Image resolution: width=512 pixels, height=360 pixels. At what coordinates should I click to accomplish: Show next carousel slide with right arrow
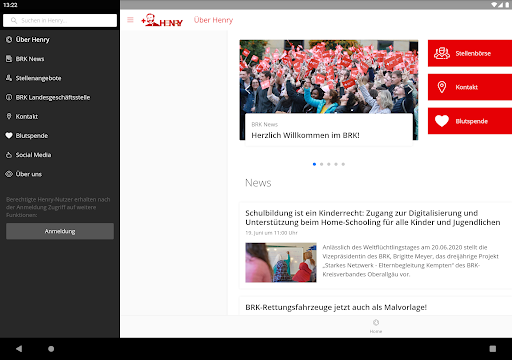pyautogui.click(x=410, y=90)
